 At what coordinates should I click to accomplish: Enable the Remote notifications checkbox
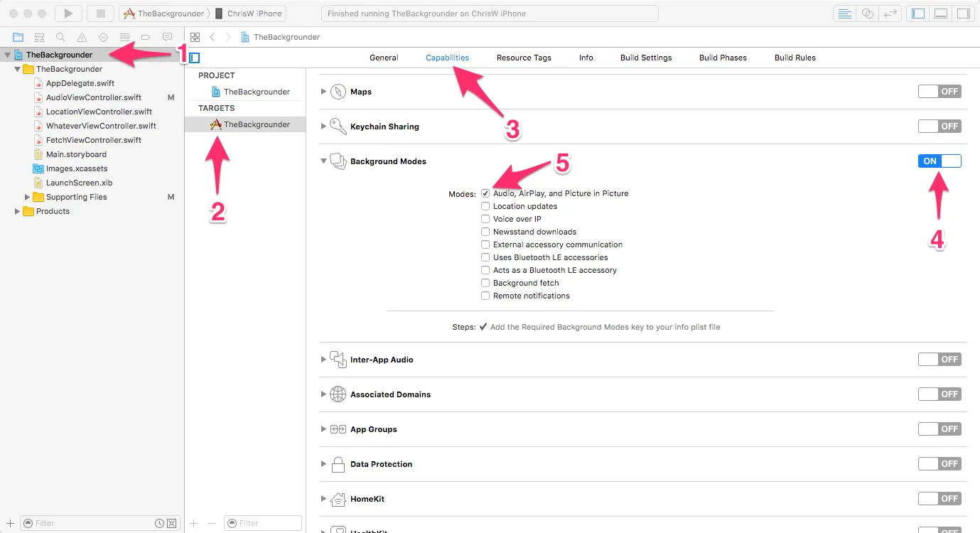pyautogui.click(x=485, y=296)
